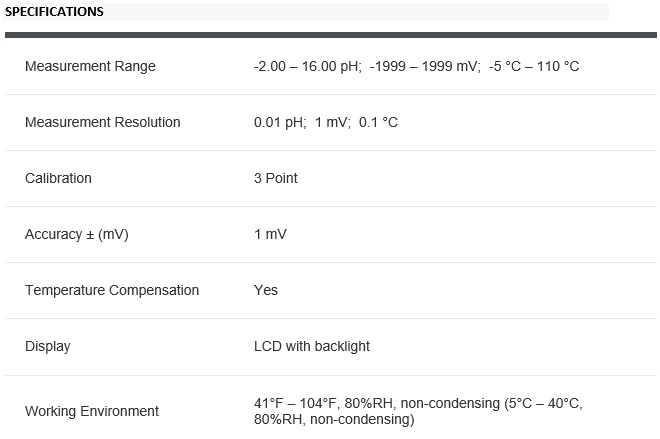This screenshot has width=660, height=439.
Task: Click the Accuracy ± (mV) label
Action: [77, 234]
